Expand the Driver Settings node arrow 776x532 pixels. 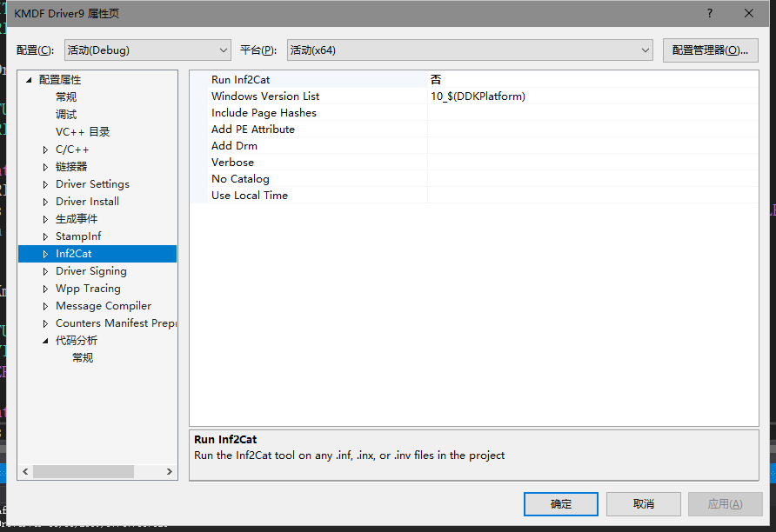pos(45,184)
